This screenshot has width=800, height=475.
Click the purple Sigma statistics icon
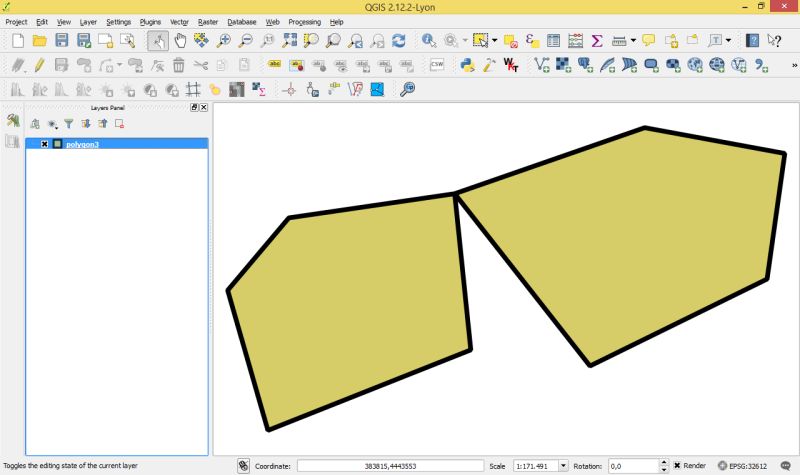click(x=597, y=40)
